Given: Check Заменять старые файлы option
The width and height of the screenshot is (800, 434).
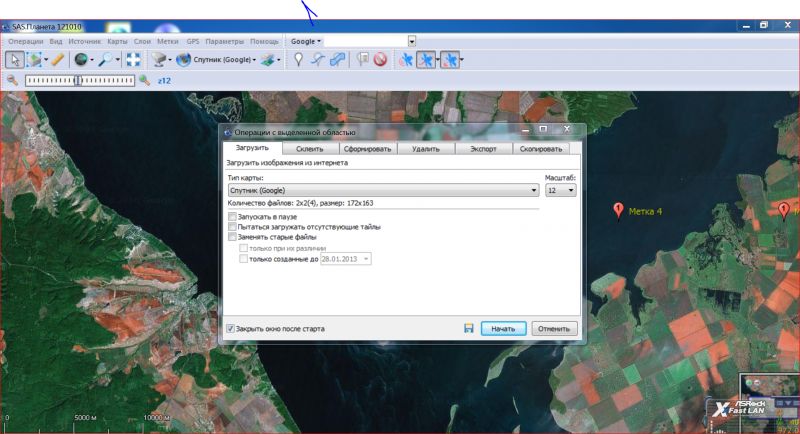Looking at the screenshot, I should coord(233,237).
